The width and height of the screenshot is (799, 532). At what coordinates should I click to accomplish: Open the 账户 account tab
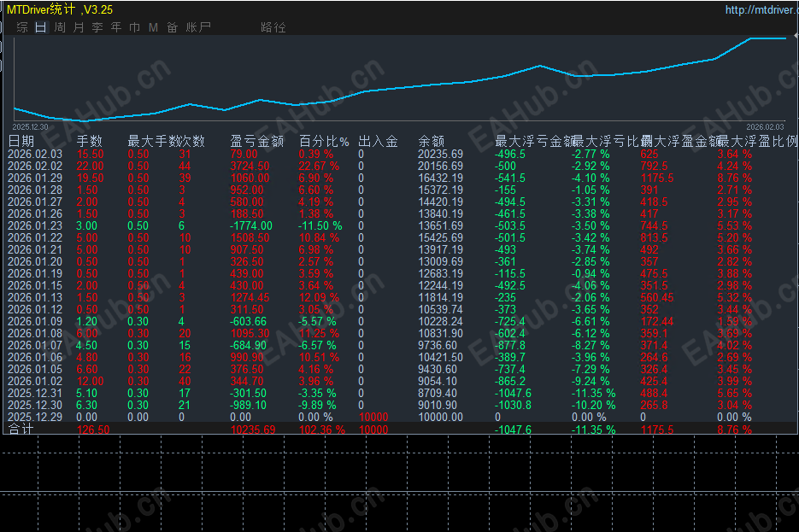[198, 27]
